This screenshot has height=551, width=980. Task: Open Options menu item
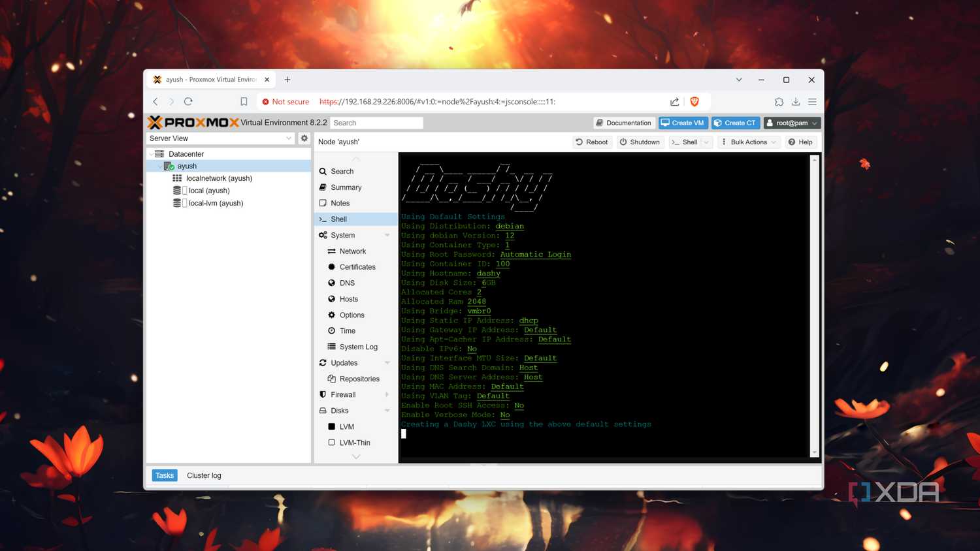coord(351,315)
